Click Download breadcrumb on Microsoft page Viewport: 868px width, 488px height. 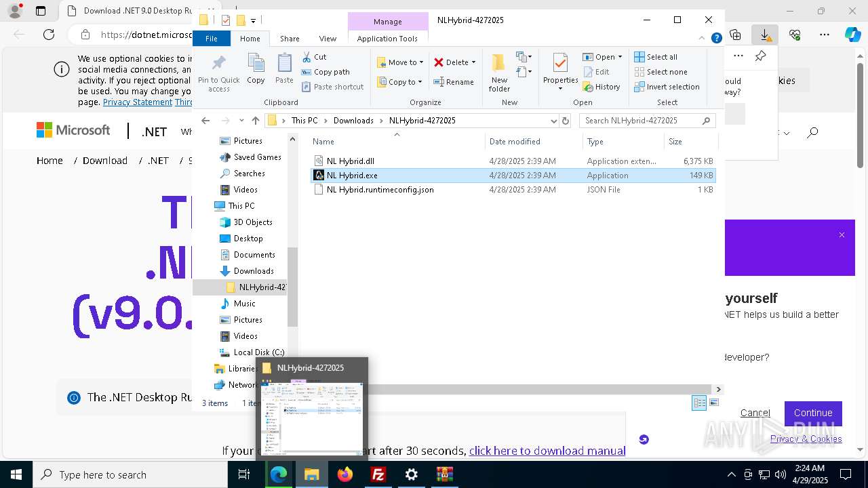pyautogui.click(x=105, y=161)
